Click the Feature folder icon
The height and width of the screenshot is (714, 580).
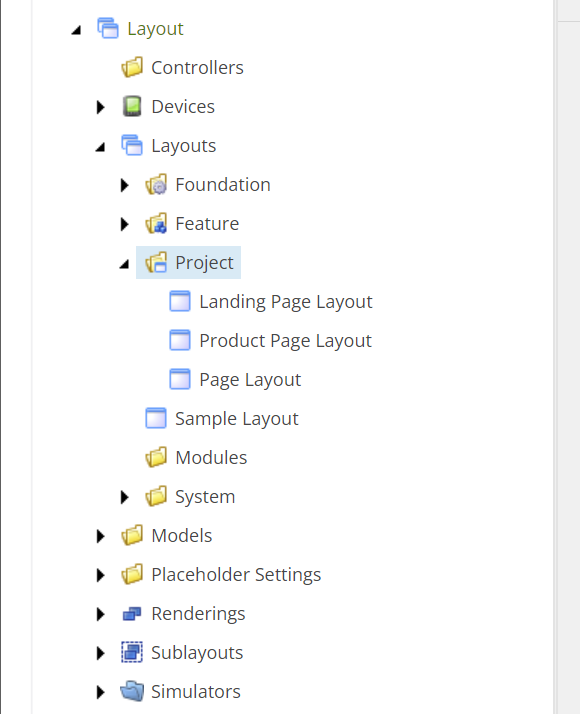[156, 224]
